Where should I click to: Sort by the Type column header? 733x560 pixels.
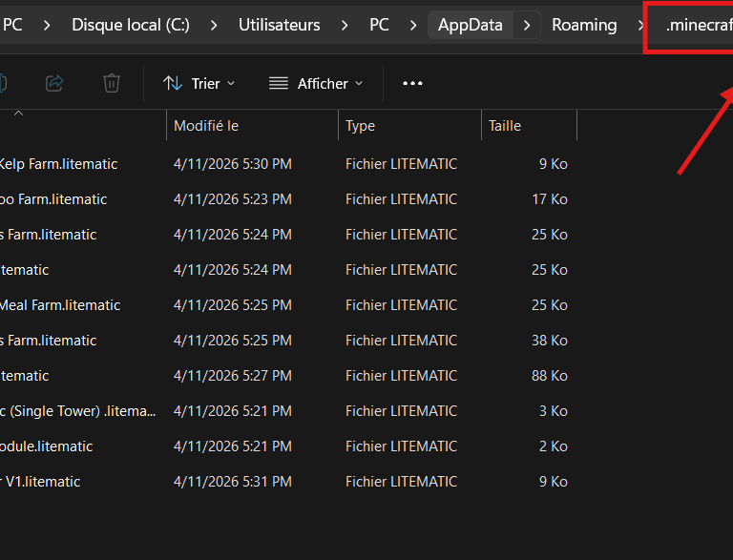(x=361, y=126)
